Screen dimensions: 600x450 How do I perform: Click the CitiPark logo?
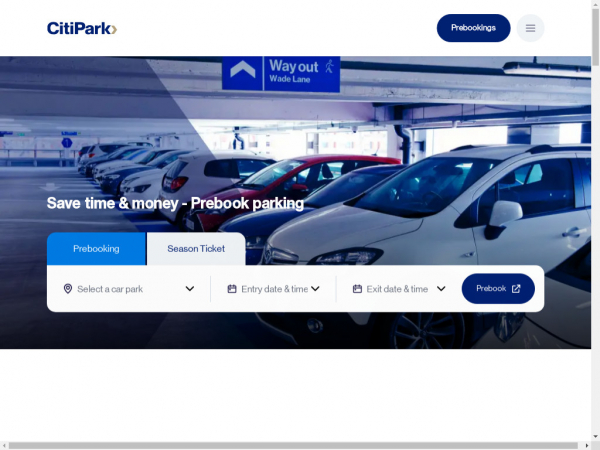coord(82,28)
